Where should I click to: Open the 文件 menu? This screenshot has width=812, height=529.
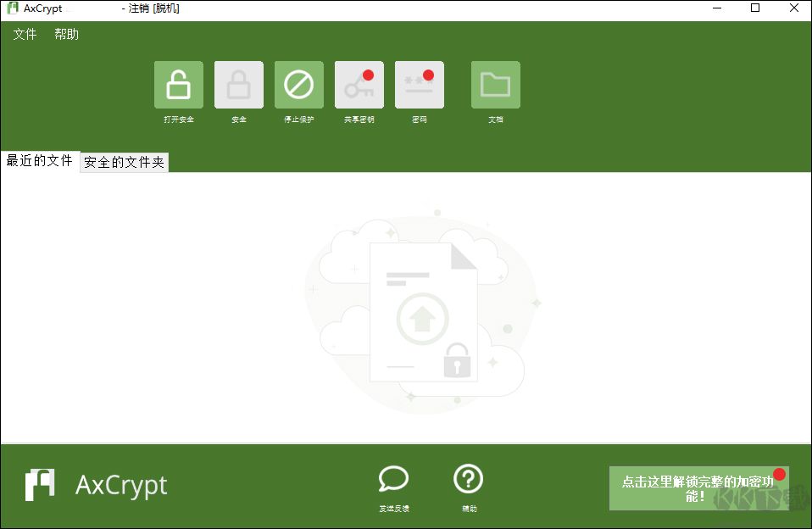coord(25,34)
